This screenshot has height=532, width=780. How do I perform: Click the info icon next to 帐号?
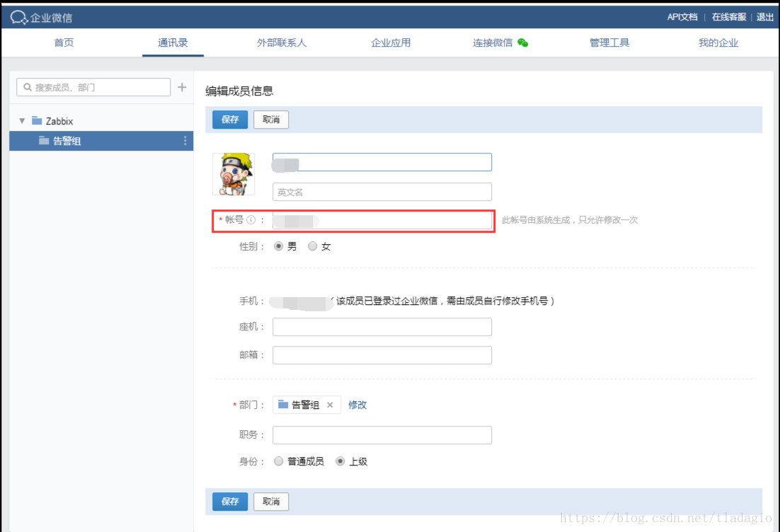(x=251, y=220)
